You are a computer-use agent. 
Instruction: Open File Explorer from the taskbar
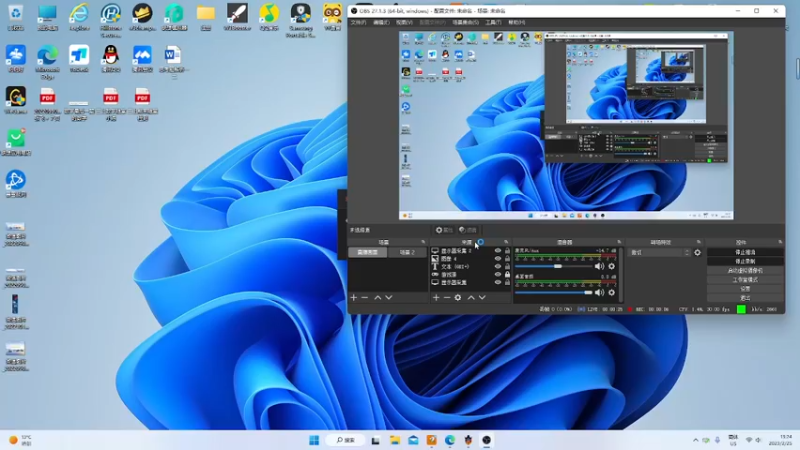pos(394,440)
